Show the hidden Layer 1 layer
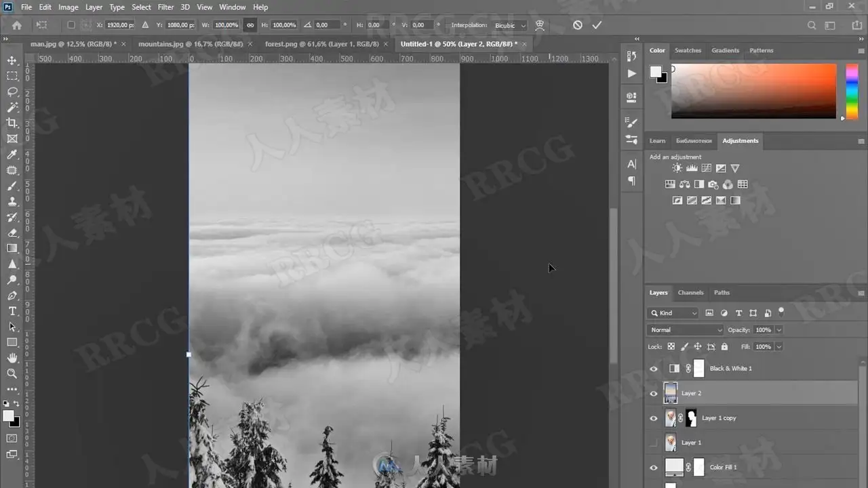The height and width of the screenshot is (488, 868). point(654,443)
